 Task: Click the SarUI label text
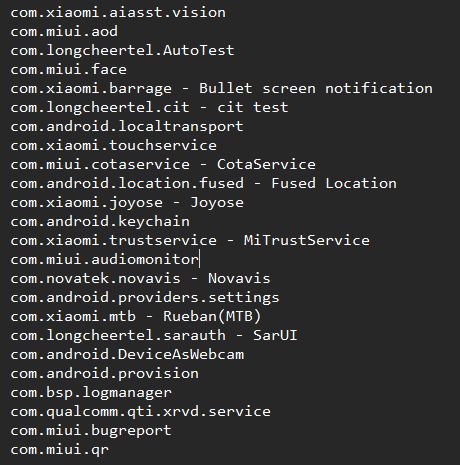click(x=275, y=336)
